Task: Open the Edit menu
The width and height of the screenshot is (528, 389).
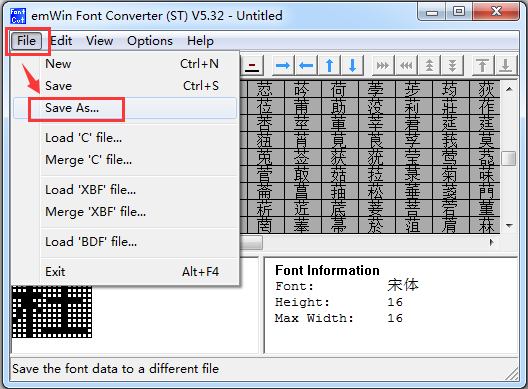Action: [61, 41]
